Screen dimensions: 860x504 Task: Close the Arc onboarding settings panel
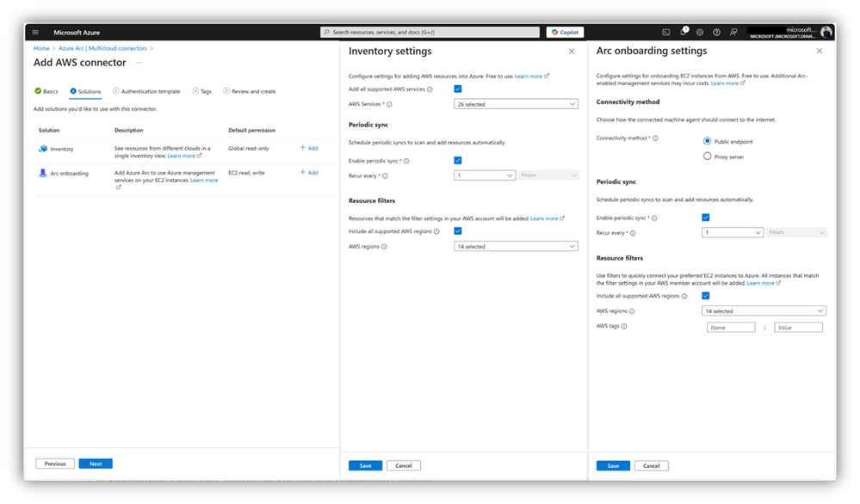click(x=820, y=51)
